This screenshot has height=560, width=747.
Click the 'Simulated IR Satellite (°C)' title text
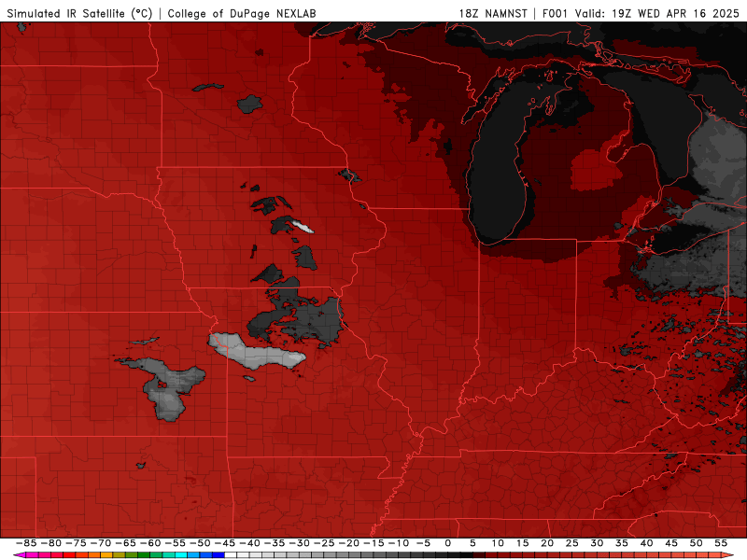coord(79,14)
